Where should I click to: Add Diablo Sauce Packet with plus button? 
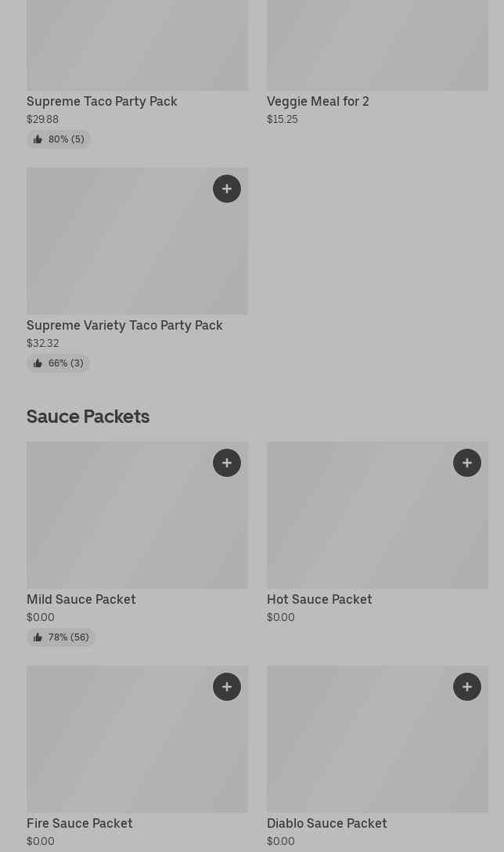467,687
